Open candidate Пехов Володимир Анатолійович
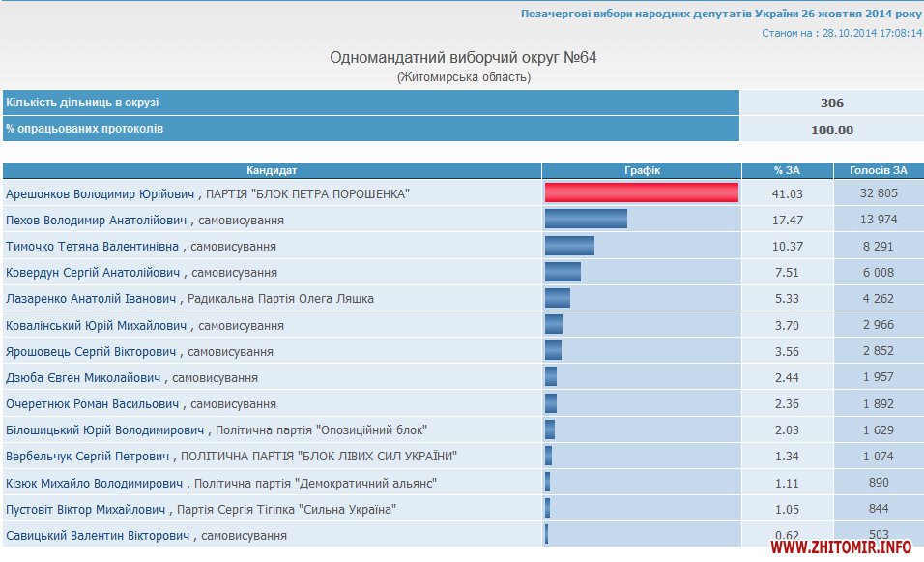The height and width of the screenshot is (562, 924). (97, 220)
